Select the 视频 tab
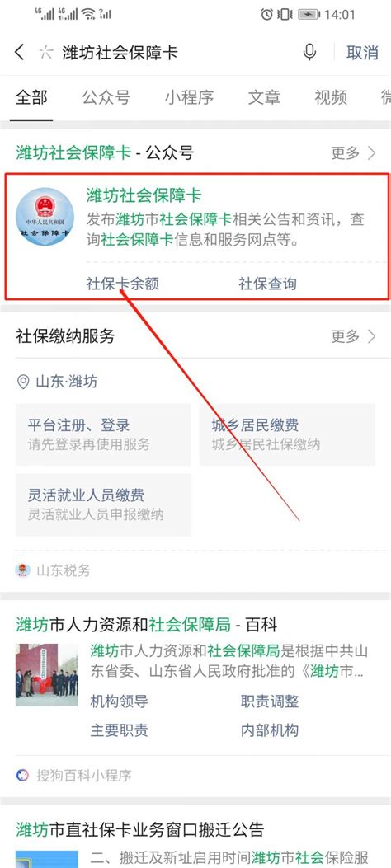391x868 pixels. (x=331, y=98)
